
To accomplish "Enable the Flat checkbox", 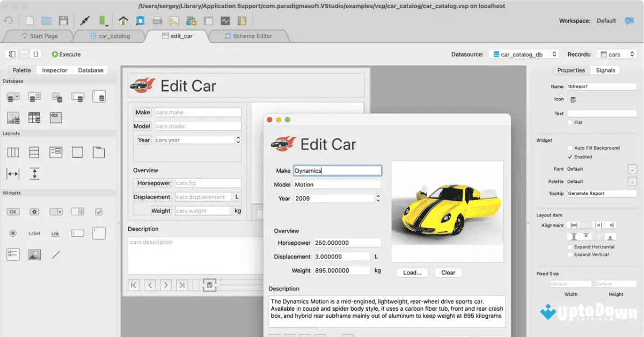I will [570, 122].
